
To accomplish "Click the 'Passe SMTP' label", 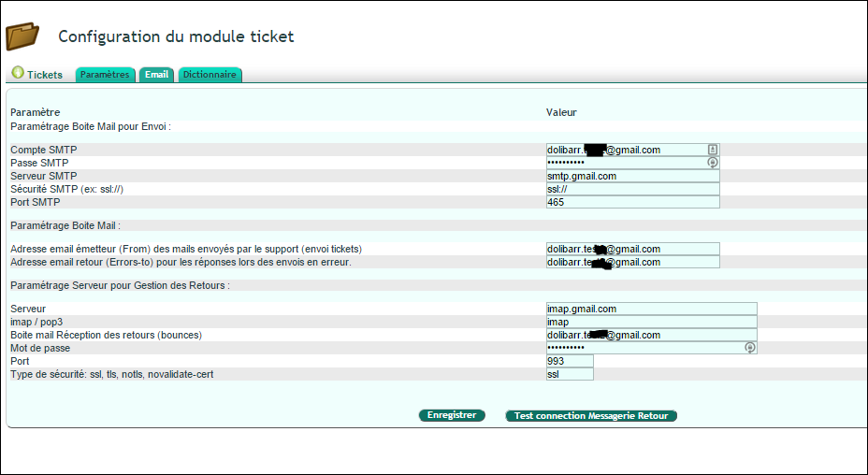I will coord(39,163).
